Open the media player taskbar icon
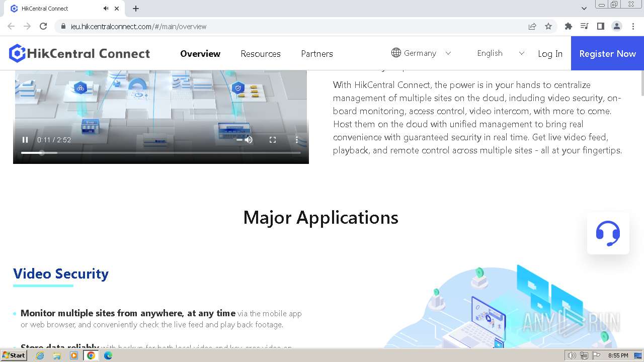This screenshot has height=362, width=644. [74, 355]
